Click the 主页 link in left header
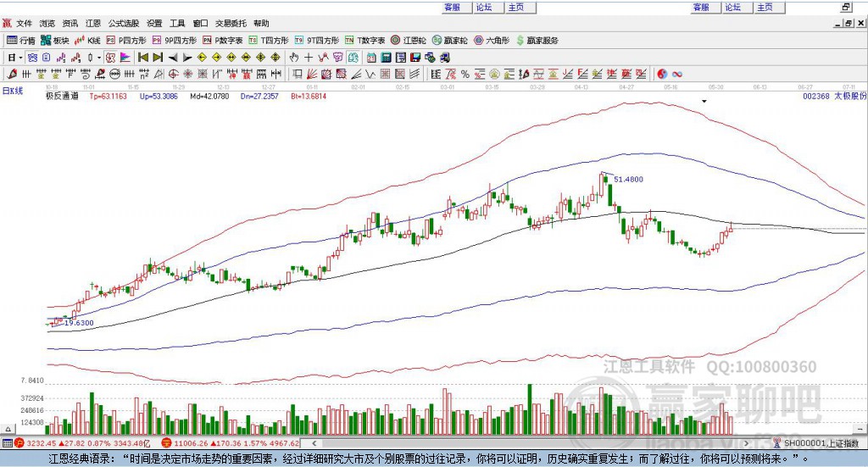 point(516,7)
